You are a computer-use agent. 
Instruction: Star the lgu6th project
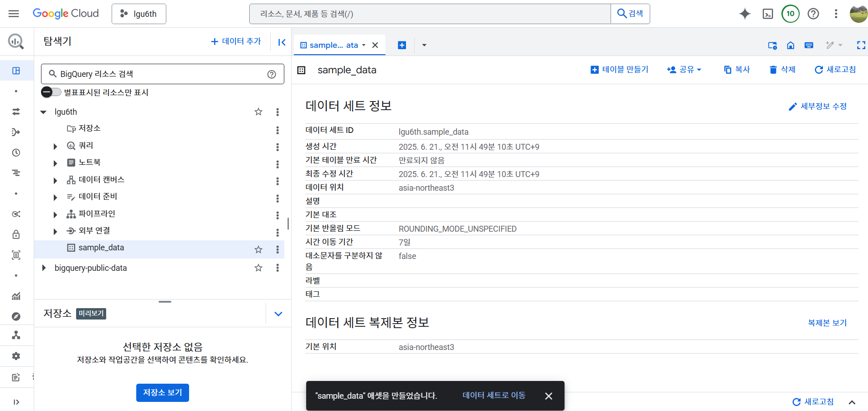pos(258,112)
